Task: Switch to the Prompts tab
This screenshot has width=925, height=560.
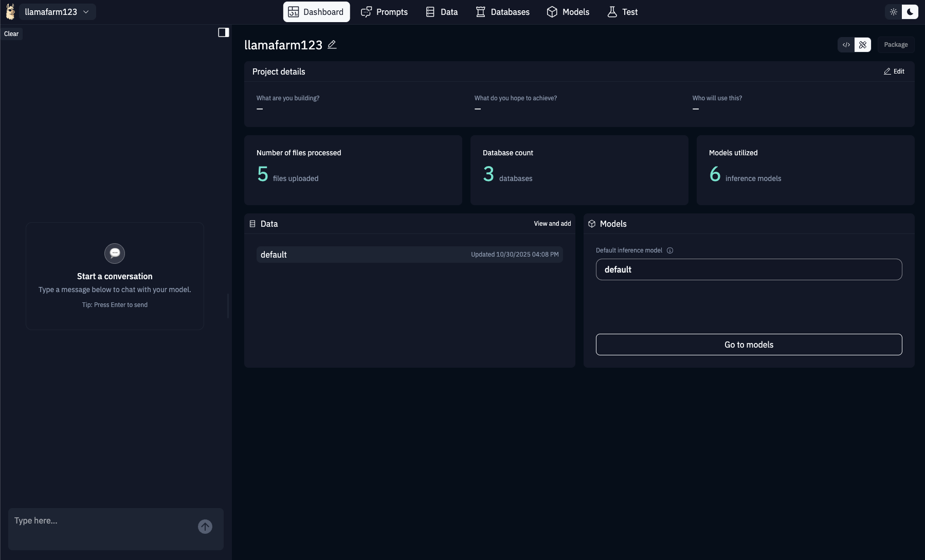Action: point(384,11)
